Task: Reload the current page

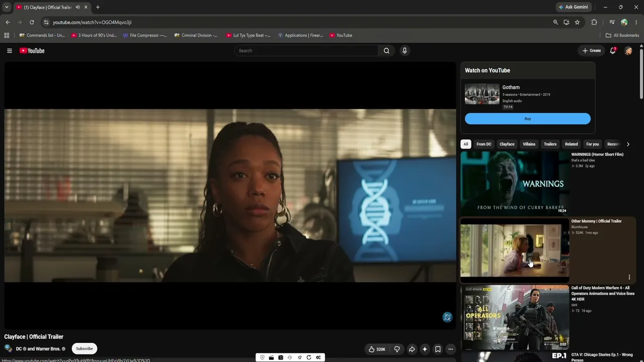Action: (32, 22)
